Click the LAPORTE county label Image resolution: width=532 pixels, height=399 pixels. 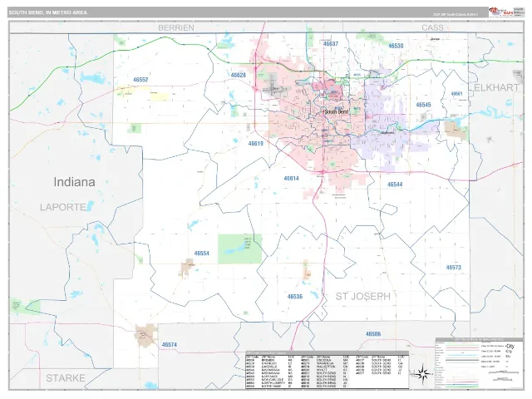(x=63, y=207)
